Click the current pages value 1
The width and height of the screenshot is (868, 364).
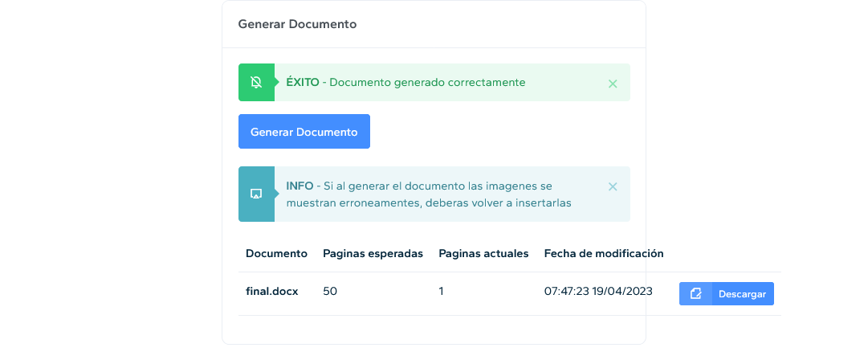click(441, 292)
